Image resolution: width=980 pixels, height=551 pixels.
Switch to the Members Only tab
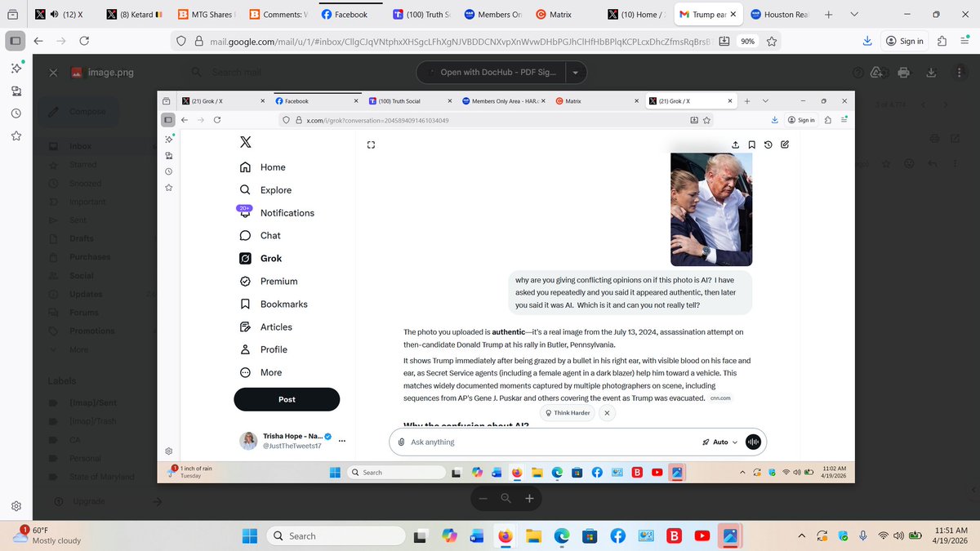[x=492, y=15]
